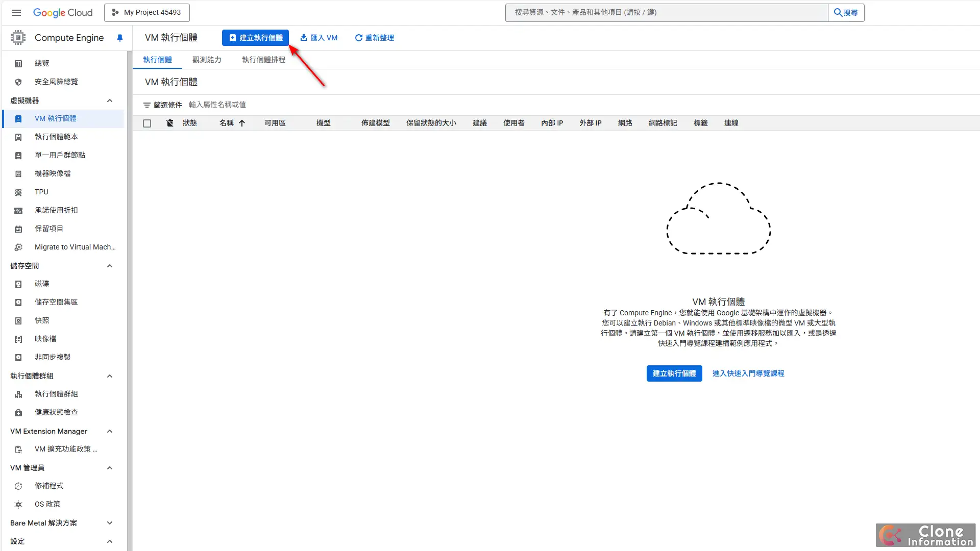Click the 保留項目 calendar icon
The height and width of the screenshot is (551, 980).
18,229
